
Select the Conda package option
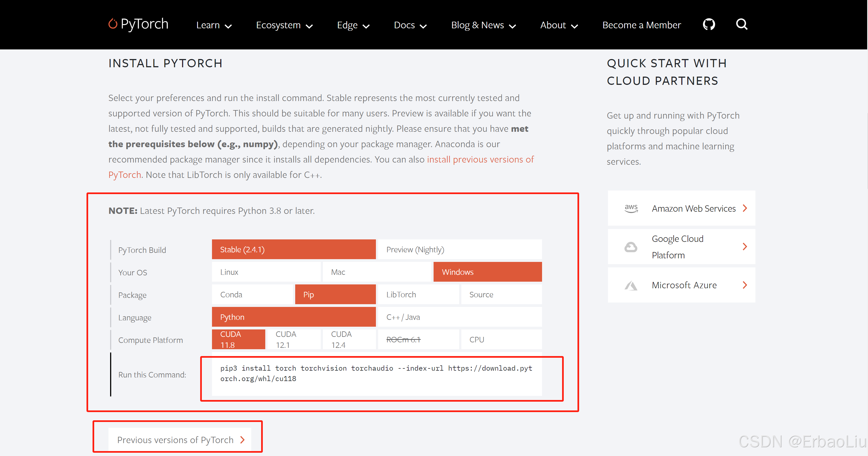click(x=252, y=295)
